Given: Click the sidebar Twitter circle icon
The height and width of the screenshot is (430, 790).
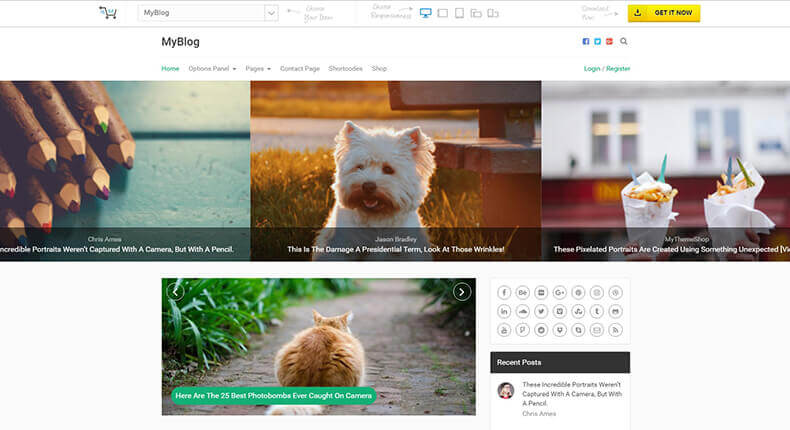Looking at the screenshot, I should (x=541, y=312).
